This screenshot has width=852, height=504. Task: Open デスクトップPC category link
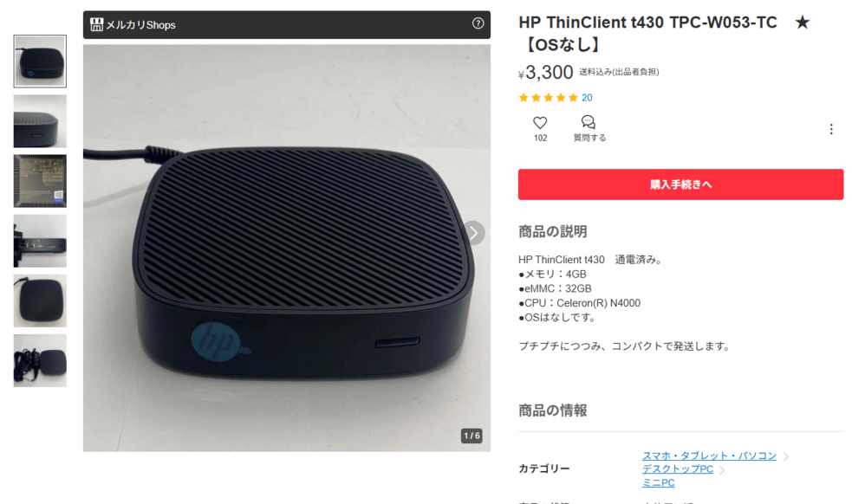click(x=677, y=469)
